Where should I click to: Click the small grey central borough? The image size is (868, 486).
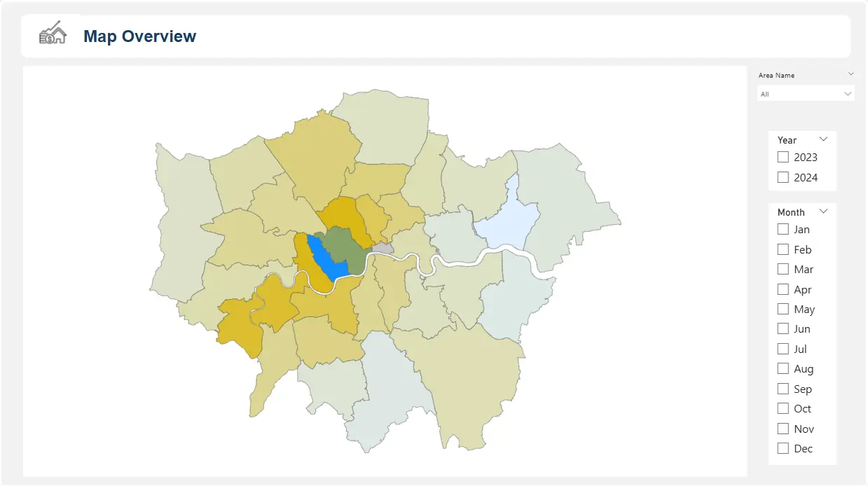click(x=383, y=249)
